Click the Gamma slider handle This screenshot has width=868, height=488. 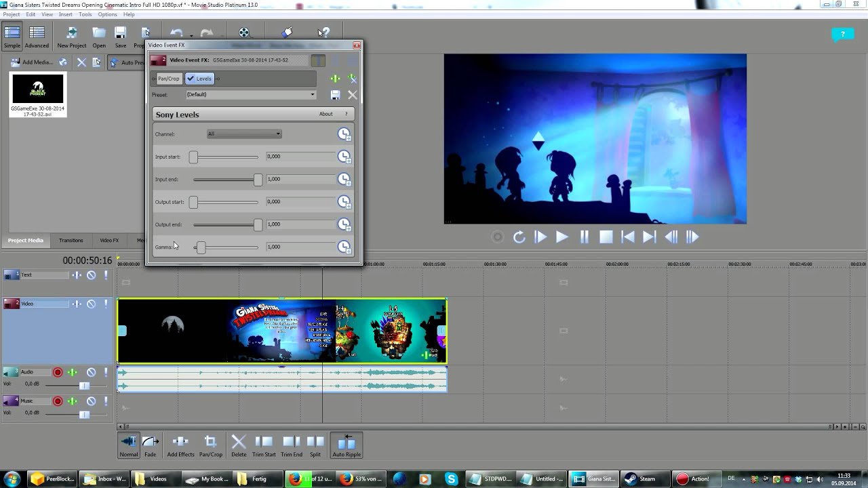(x=201, y=247)
